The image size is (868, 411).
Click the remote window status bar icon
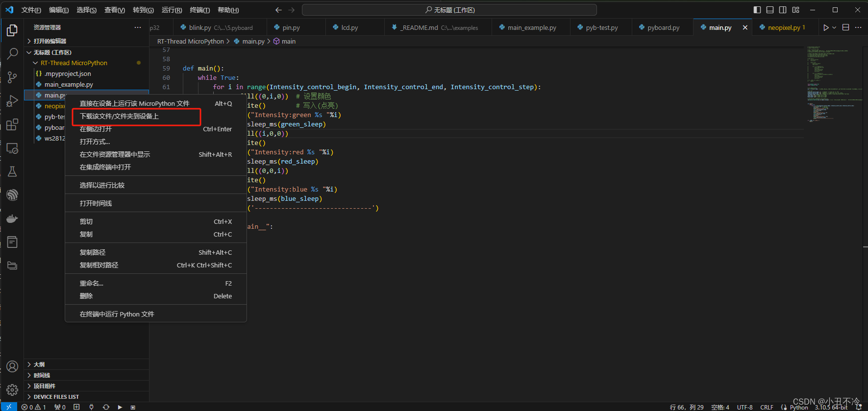[x=8, y=407]
